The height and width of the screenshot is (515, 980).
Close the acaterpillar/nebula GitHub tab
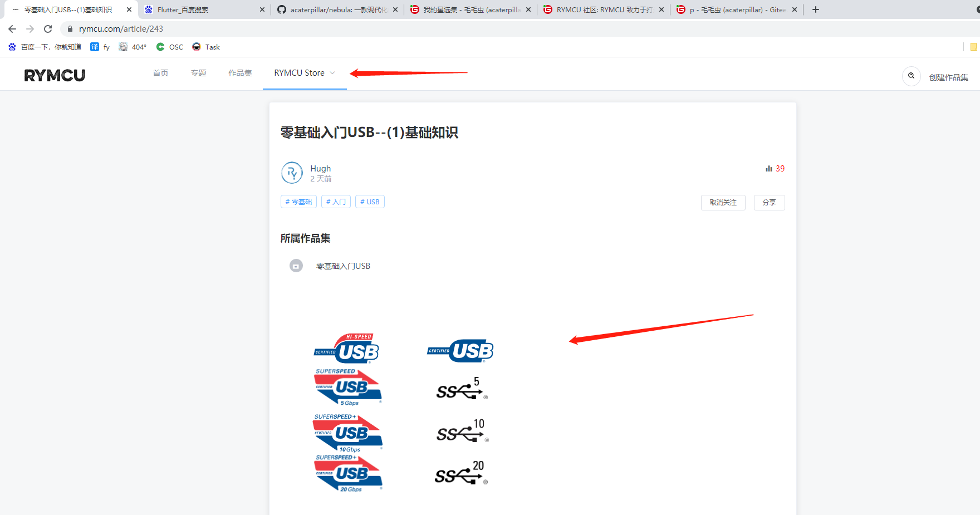point(395,9)
